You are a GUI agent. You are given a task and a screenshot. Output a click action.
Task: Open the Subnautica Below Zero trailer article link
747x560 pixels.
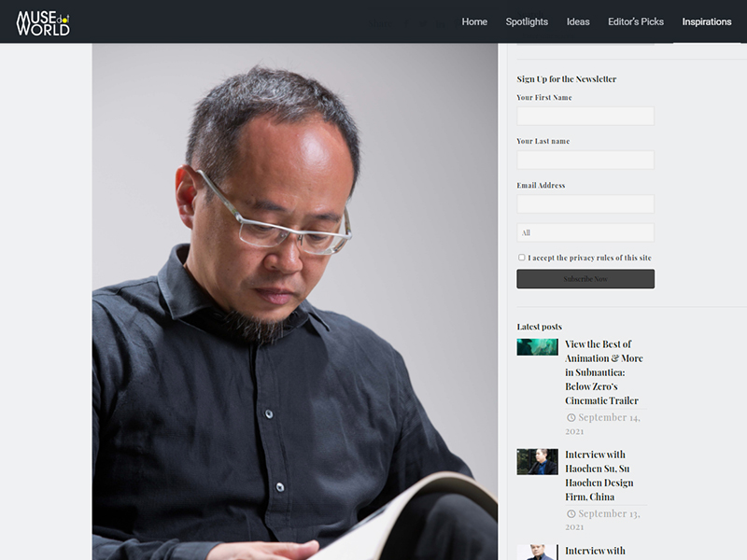[604, 372]
